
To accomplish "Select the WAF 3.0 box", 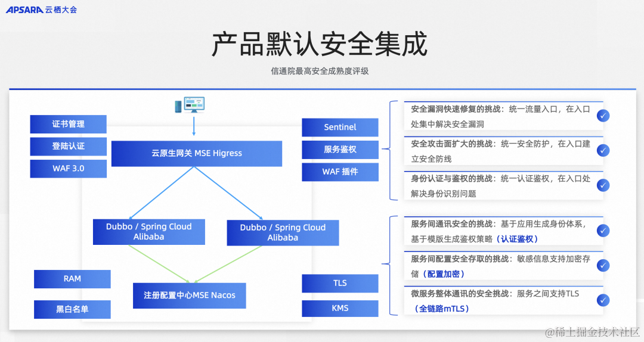I will tap(68, 169).
